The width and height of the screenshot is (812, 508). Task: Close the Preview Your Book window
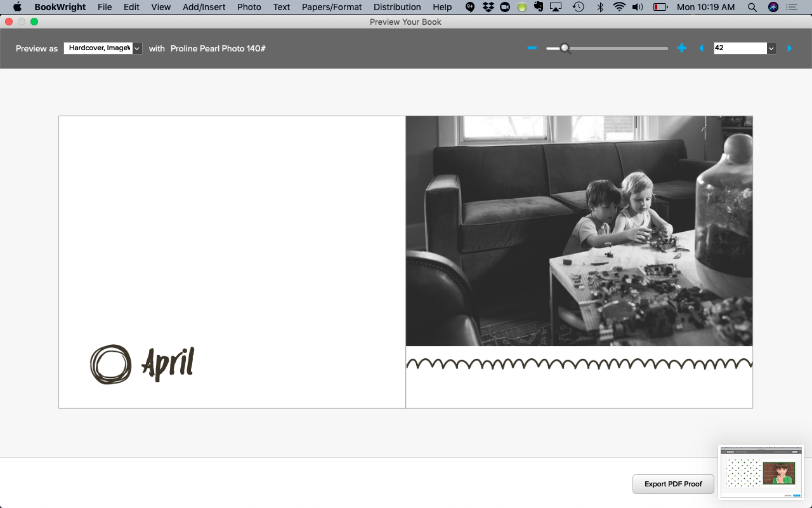[9, 22]
